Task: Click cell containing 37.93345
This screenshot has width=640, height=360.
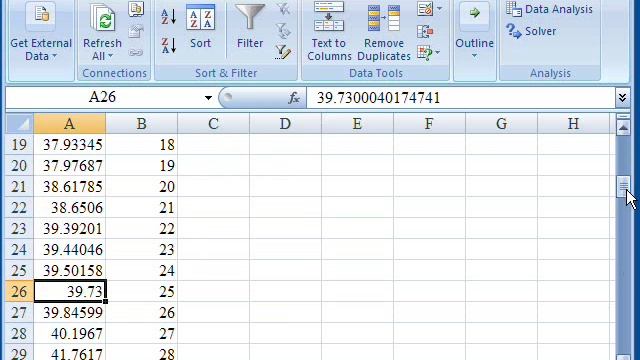Action: (70, 144)
